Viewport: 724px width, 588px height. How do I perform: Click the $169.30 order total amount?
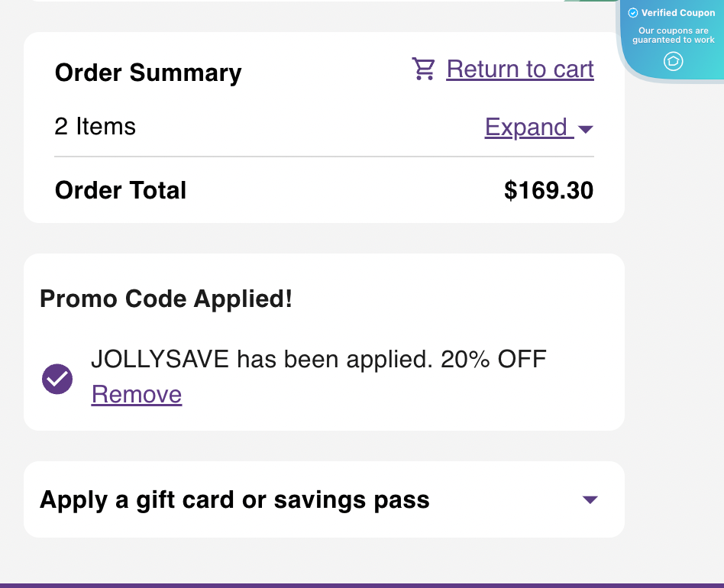548,190
